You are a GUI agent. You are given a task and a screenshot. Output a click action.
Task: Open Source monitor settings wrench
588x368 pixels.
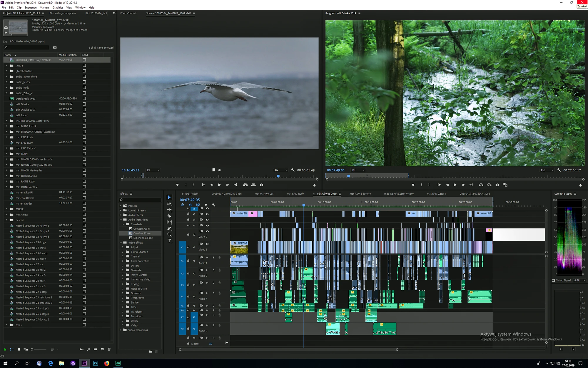[293, 170]
